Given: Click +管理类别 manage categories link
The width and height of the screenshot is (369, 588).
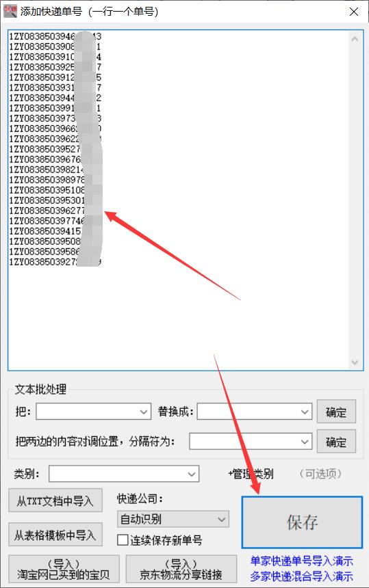Looking at the screenshot, I should coord(251,474).
